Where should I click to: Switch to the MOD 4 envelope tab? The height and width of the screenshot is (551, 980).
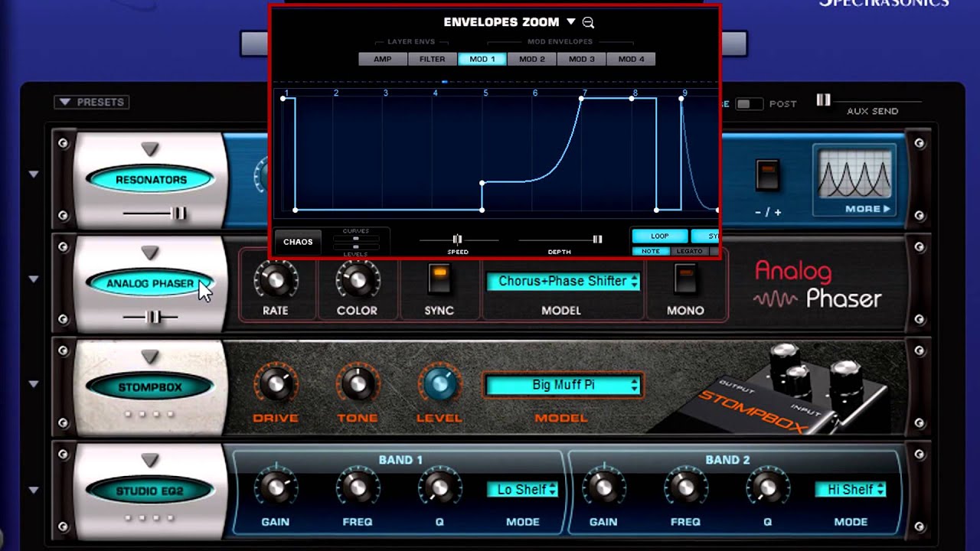pos(632,59)
